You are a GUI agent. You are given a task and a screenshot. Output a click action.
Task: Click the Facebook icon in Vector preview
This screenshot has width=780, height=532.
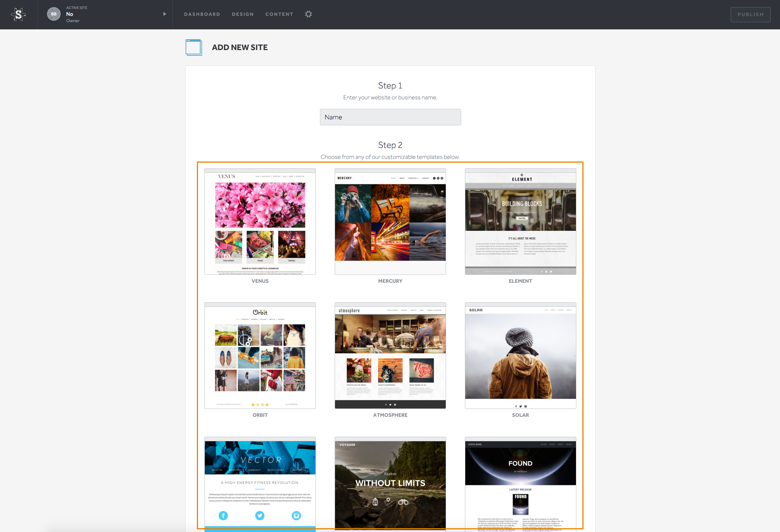pos(223,515)
